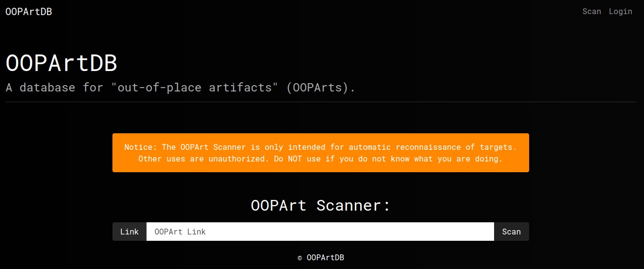Click the copyright symbol in the footer

(300, 258)
